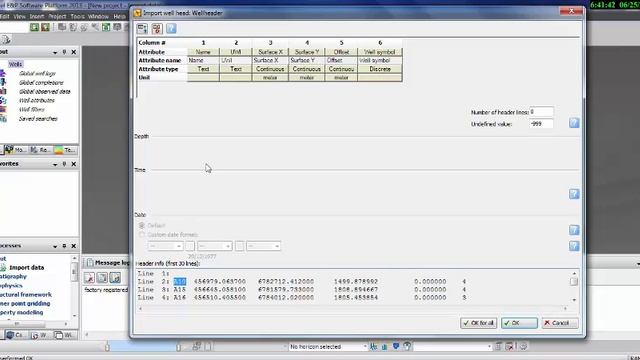This screenshot has width=640, height=360.
Task: Open third date format dropdown
Action: [263, 246]
